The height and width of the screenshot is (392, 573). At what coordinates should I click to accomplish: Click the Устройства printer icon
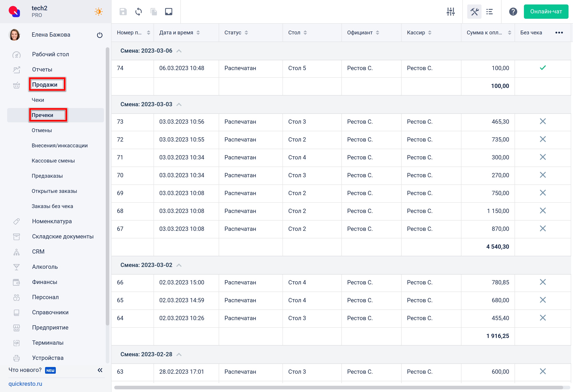coord(17,358)
